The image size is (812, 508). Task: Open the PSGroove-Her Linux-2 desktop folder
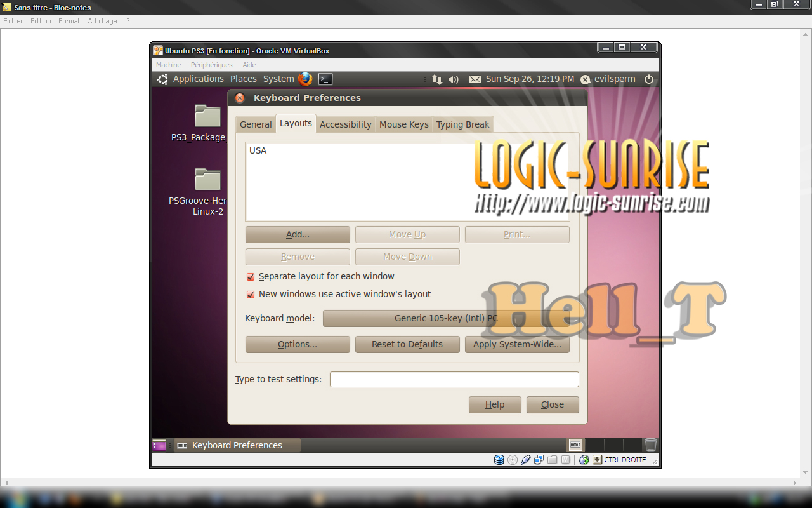point(207,179)
